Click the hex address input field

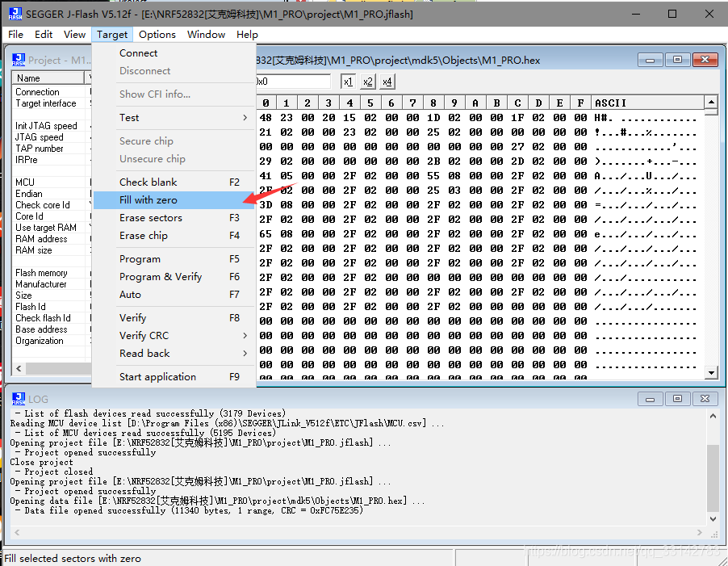point(294,82)
